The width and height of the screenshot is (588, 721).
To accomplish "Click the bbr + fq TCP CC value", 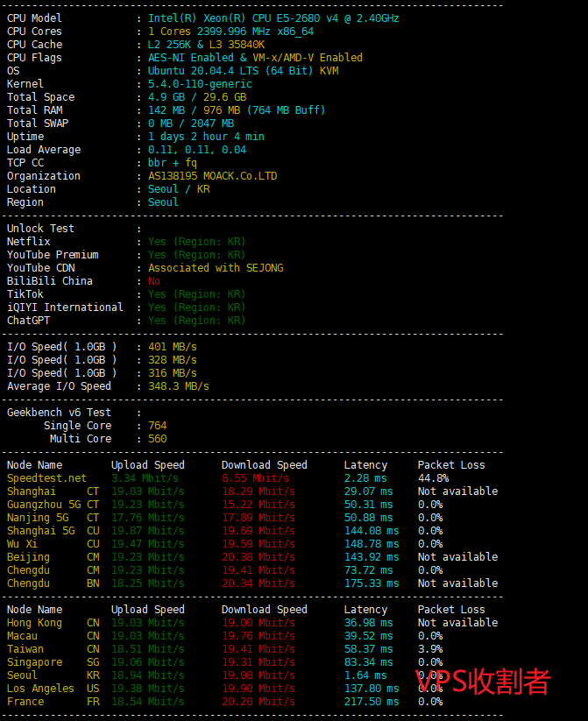I will coord(173,163).
